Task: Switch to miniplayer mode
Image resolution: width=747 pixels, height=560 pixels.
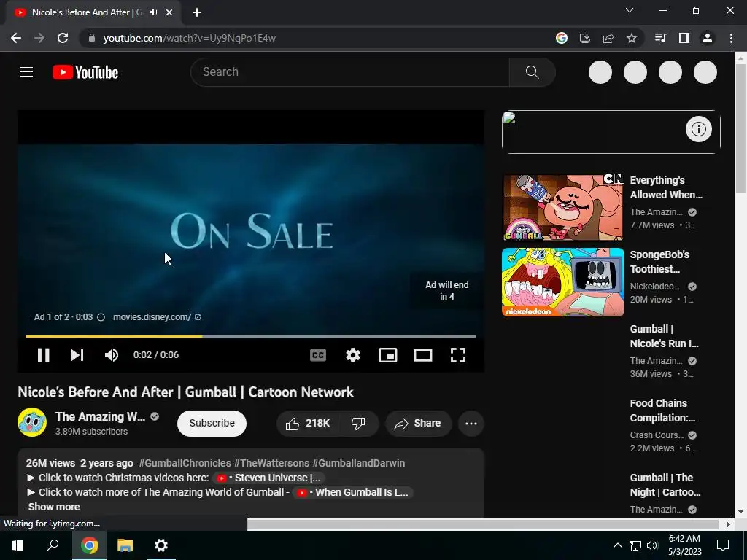Action: (388, 355)
